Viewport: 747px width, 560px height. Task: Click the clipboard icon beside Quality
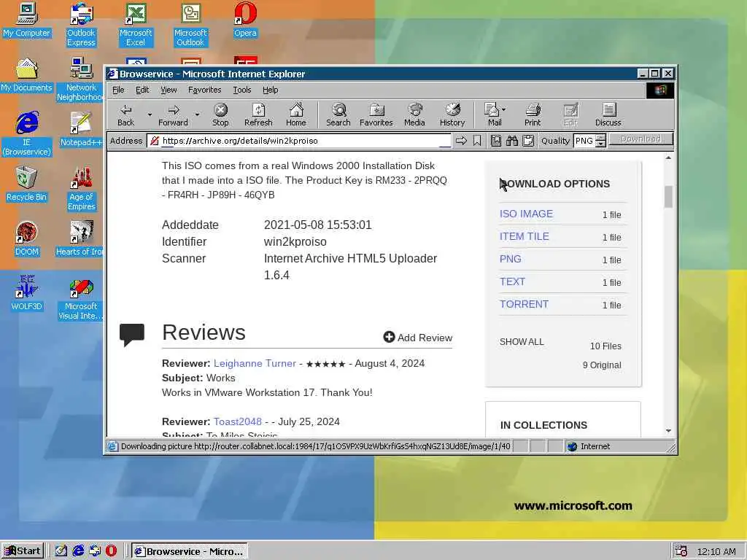click(x=528, y=141)
